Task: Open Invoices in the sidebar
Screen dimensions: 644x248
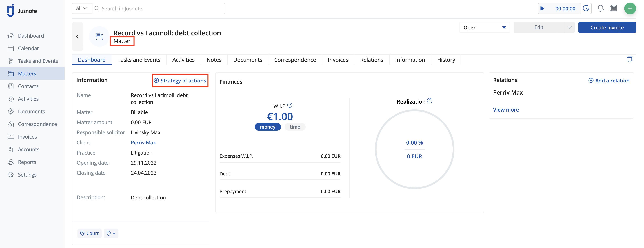Action: click(x=32, y=137)
